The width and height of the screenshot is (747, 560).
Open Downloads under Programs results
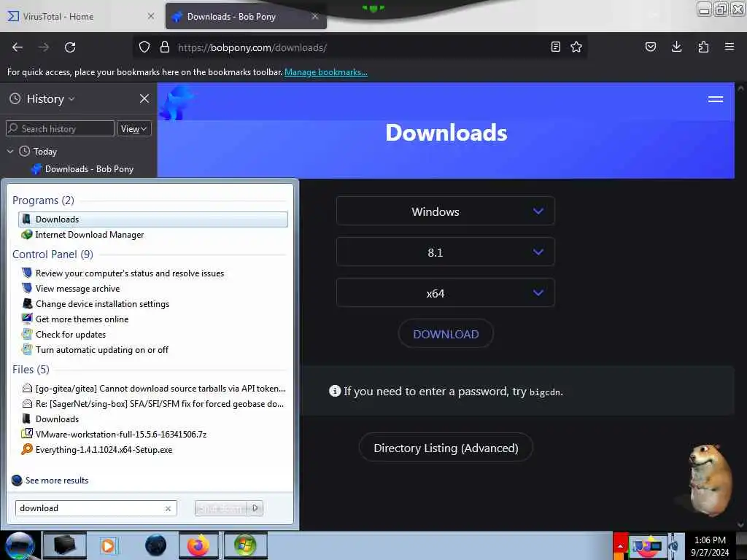pos(153,219)
